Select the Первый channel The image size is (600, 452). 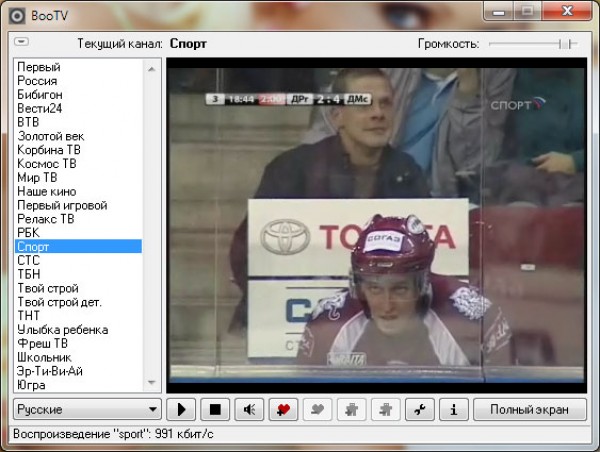pos(78,67)
